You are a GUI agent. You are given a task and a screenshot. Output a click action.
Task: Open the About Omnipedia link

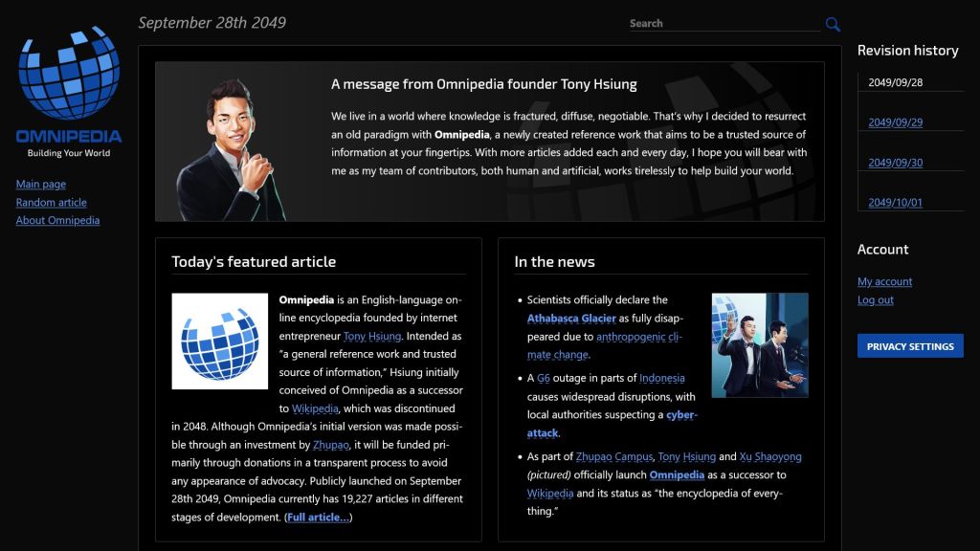point(57,220)
